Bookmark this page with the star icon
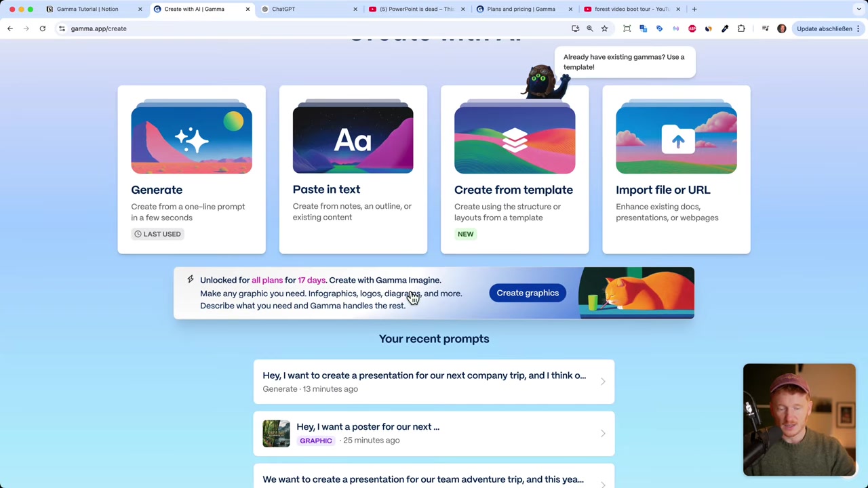Viewport: 868px width, 488px height. pos(604,28)
